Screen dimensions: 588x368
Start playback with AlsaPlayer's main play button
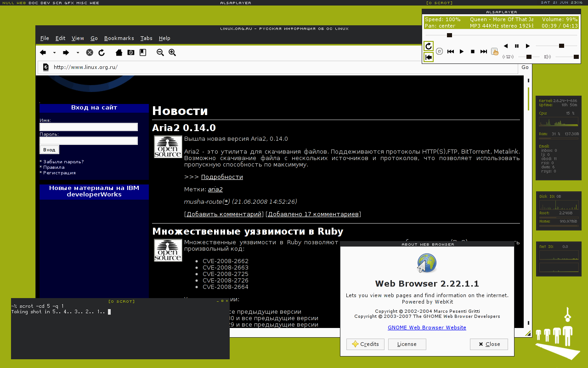(x=462, y=52)
